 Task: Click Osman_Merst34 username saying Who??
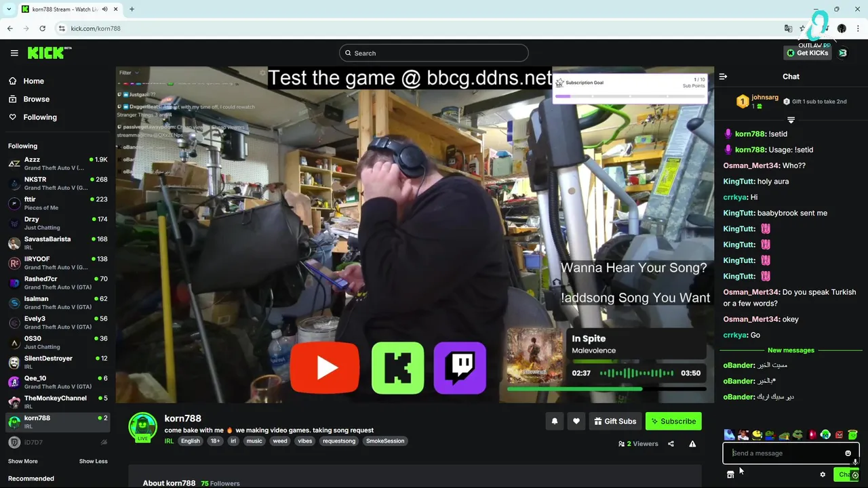751,165
